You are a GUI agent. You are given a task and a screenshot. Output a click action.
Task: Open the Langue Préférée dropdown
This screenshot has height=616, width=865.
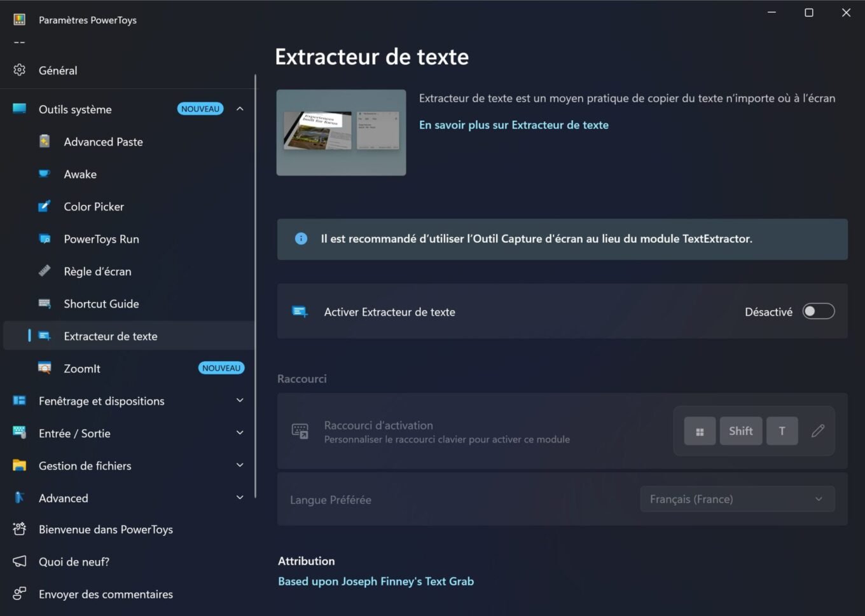tap(737, 499)
